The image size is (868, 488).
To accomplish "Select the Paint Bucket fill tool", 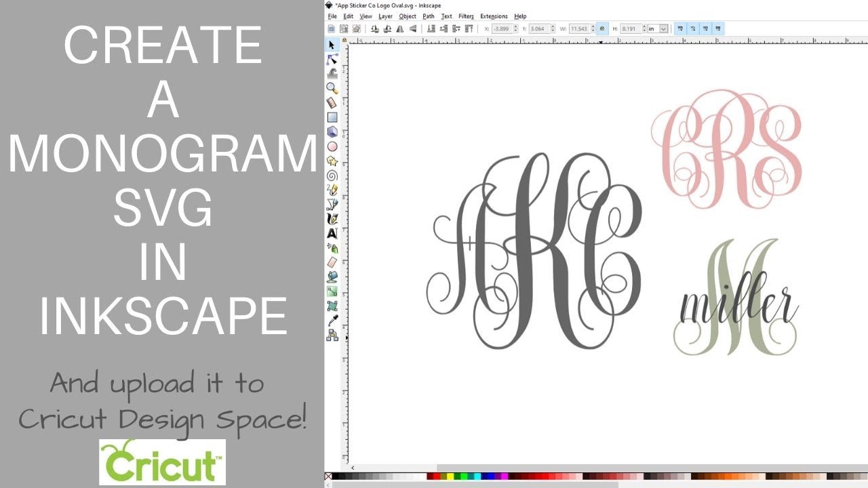I will click(332, 277).
